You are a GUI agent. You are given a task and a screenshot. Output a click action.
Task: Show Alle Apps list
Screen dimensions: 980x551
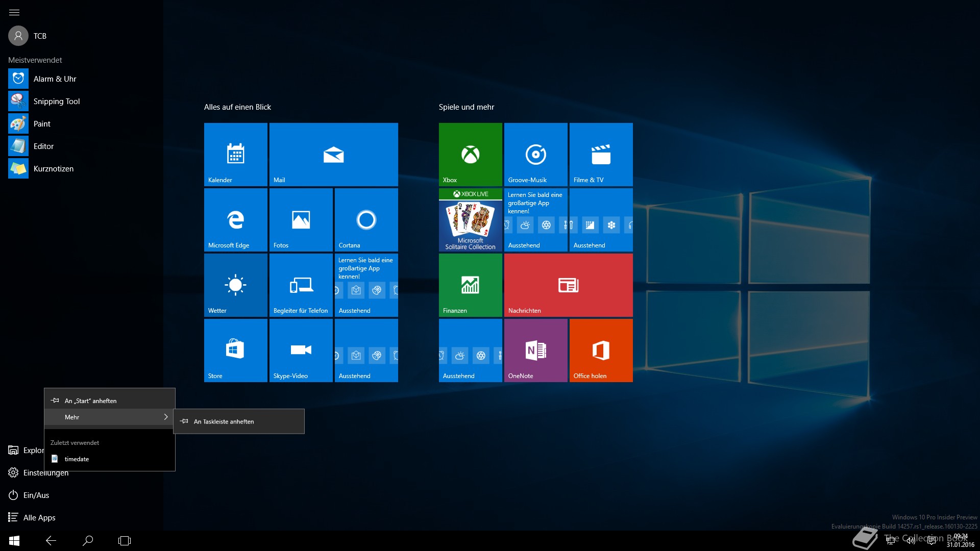tap(32, 517)
